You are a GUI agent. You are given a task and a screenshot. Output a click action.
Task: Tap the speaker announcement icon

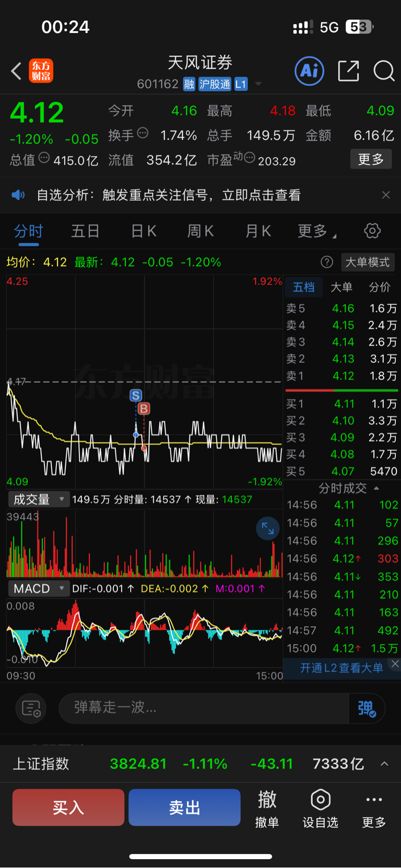pyautogui.click(x=18, y=195)
